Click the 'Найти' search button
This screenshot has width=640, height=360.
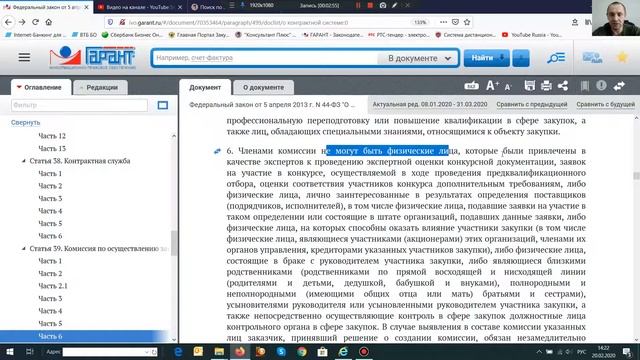tap(486, 58)
